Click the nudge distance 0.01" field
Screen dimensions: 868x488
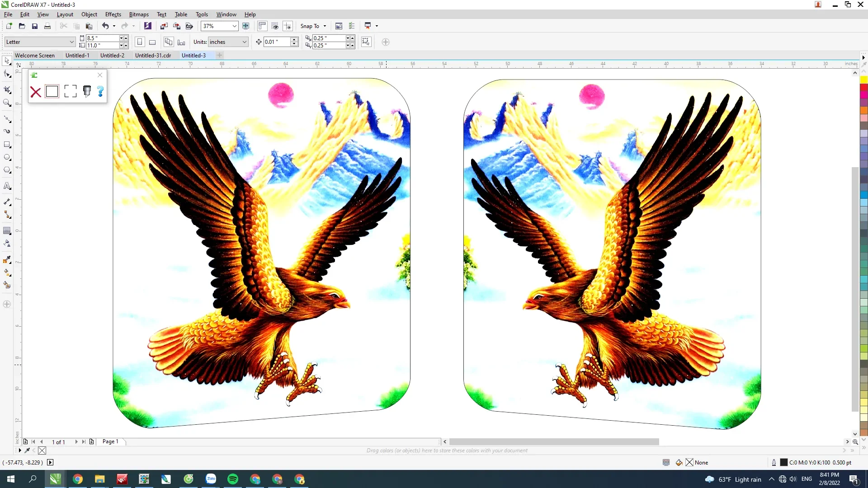click(x=276, y=42)
